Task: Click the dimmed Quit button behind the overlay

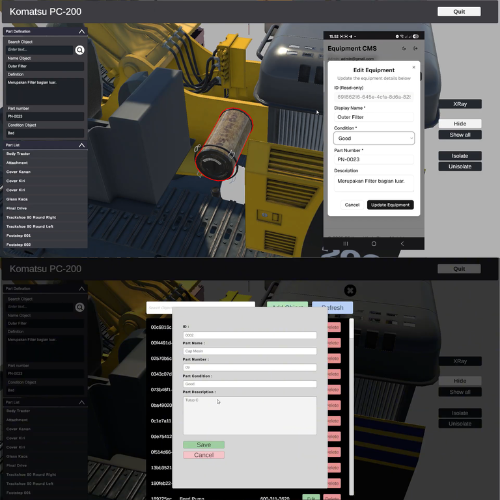Action: (459, 269)
